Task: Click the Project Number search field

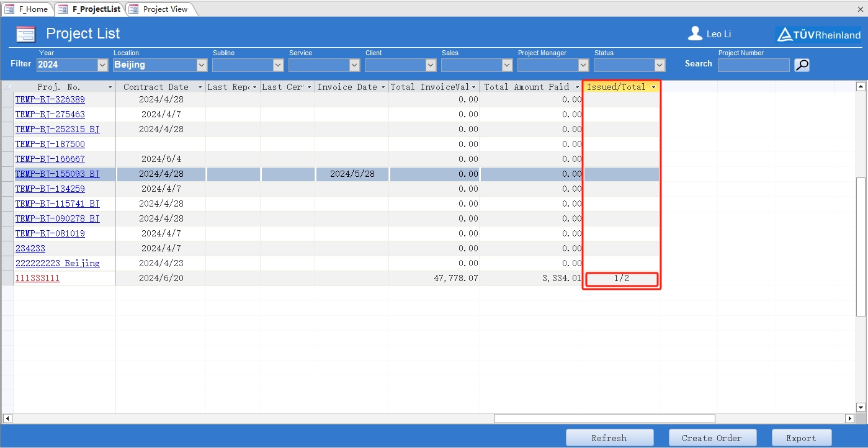Action: pyautogui.click(x=753, y=65)
